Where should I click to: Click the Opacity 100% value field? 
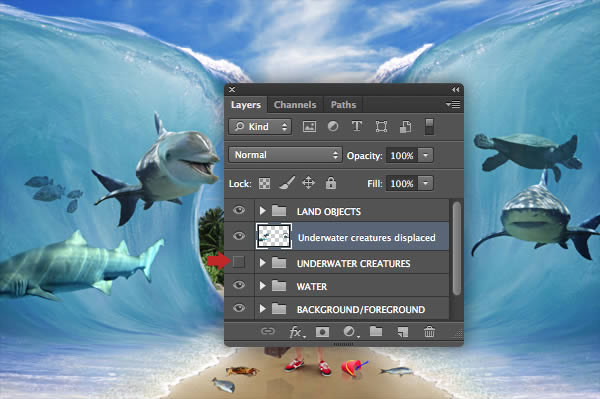coord(402,156)
